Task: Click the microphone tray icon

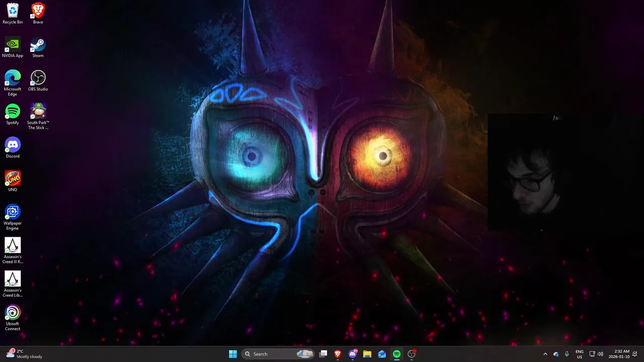Action: pos(567,354)
